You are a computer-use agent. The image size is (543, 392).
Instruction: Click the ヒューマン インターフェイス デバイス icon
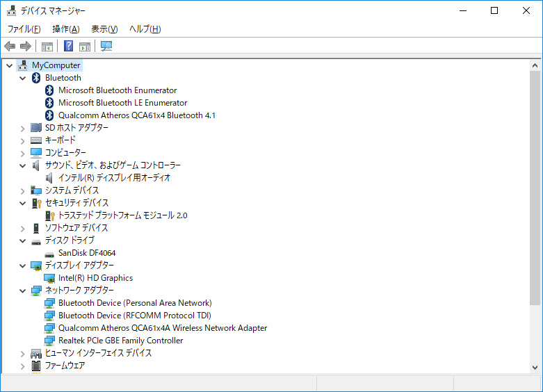pyautogui.click(x=36, y=354)
